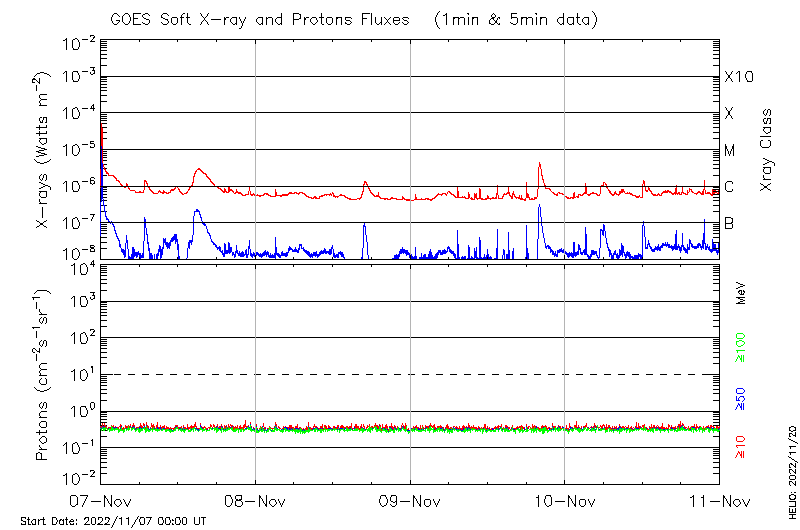The height and width of the screenshot is (530, 800).
Task: Click the B flare class label
Action: coord(729,223)
